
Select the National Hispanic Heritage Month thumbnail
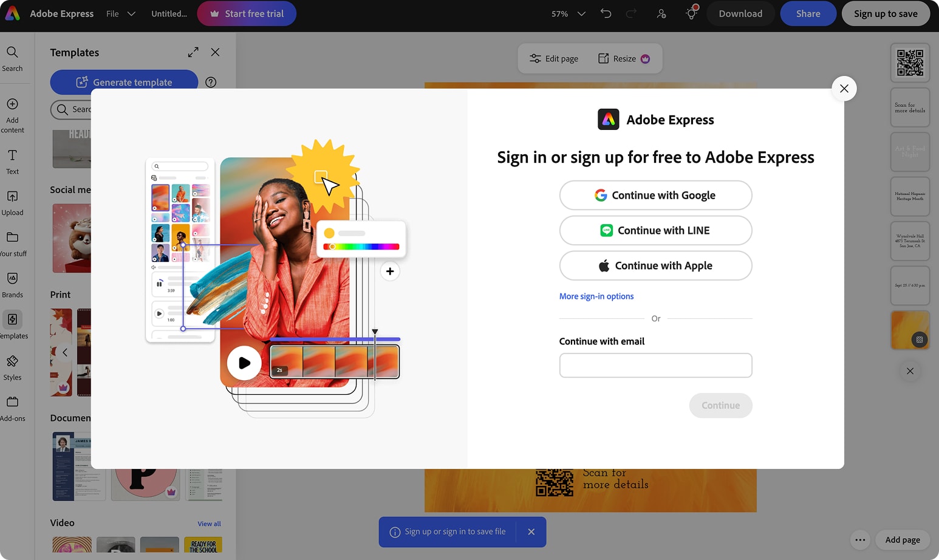click(910, 196)
